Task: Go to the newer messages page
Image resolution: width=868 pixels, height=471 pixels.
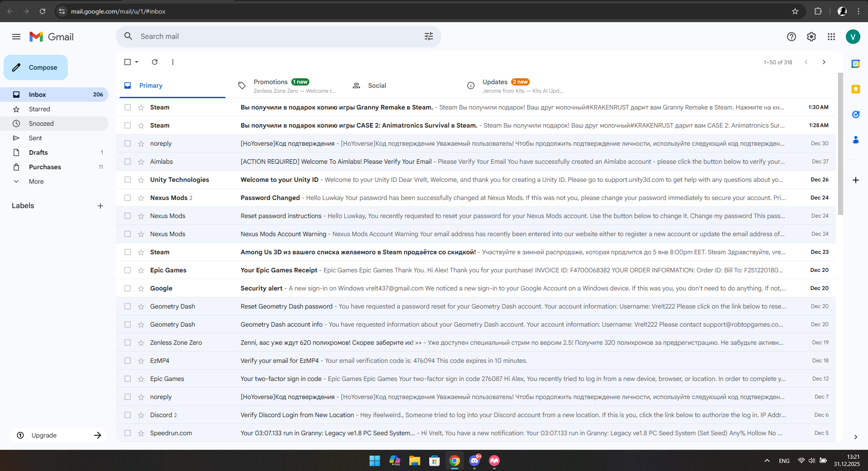Action: tap(806, 62)
